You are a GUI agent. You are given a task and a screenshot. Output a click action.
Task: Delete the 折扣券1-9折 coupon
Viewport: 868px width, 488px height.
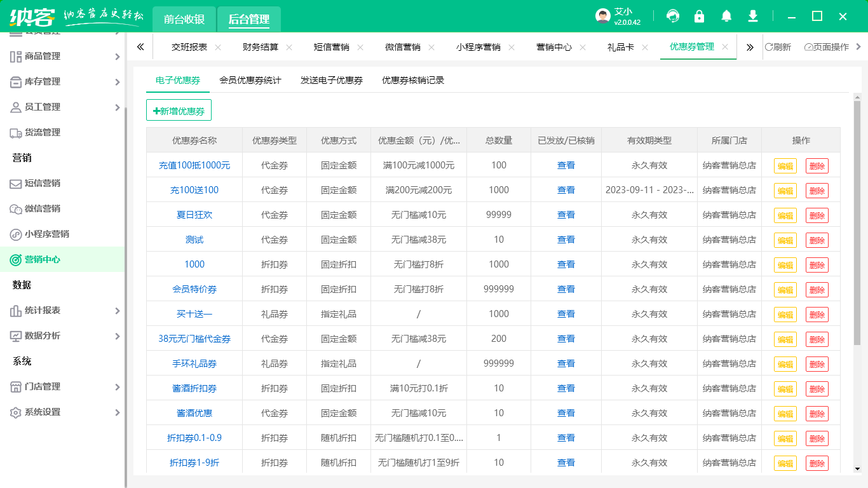pos(817,463)
